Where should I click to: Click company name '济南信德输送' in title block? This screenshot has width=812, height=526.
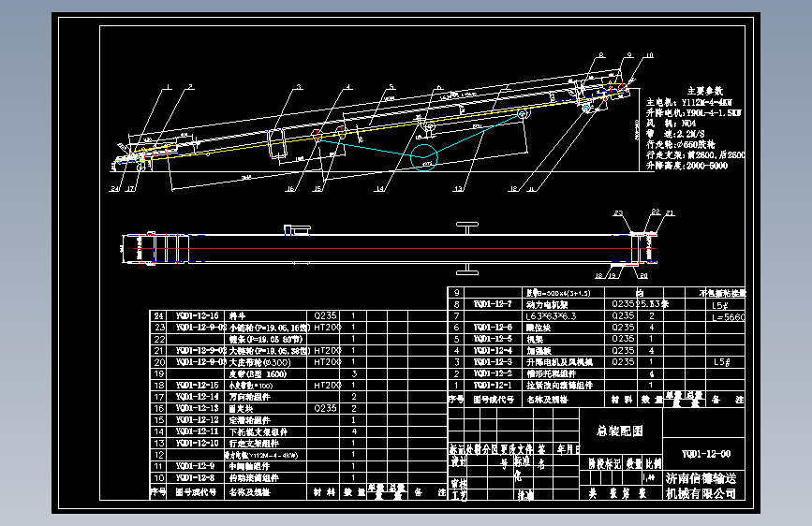[x=701, y=478]
